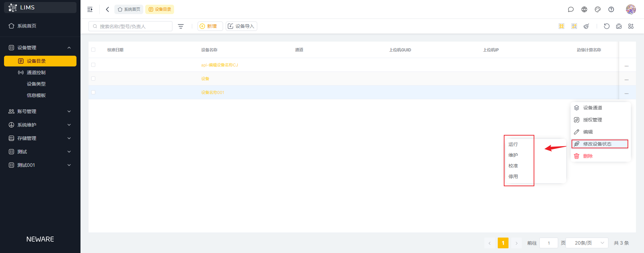Expand the 测试001 menu group
The width and height of the screenshot is (644, 253).
coord(40,165)
